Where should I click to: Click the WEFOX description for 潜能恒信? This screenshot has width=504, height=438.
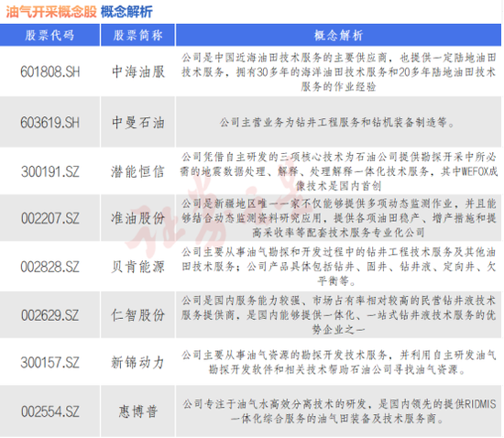[x=338, y=171]
